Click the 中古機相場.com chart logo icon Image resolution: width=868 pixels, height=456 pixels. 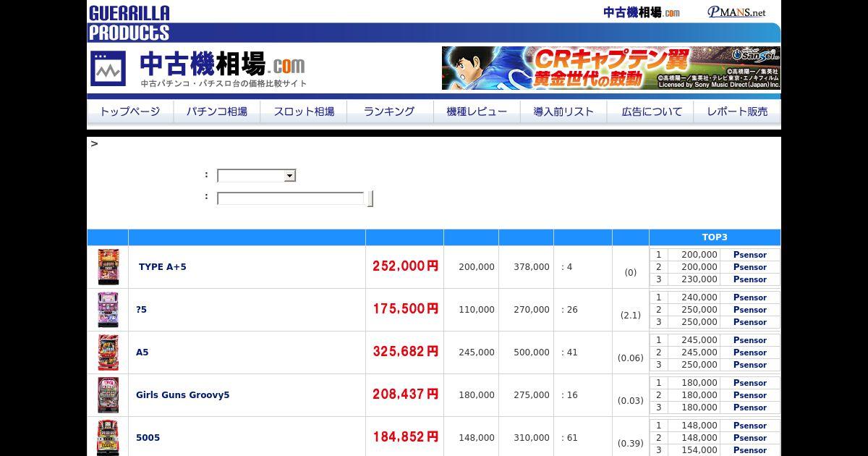[108, 69]
